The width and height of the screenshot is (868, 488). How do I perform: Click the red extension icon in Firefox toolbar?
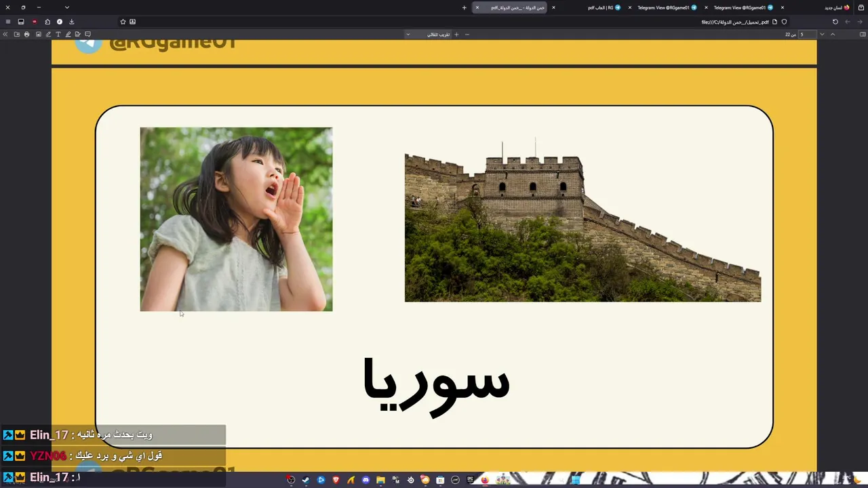click(35, 22)
